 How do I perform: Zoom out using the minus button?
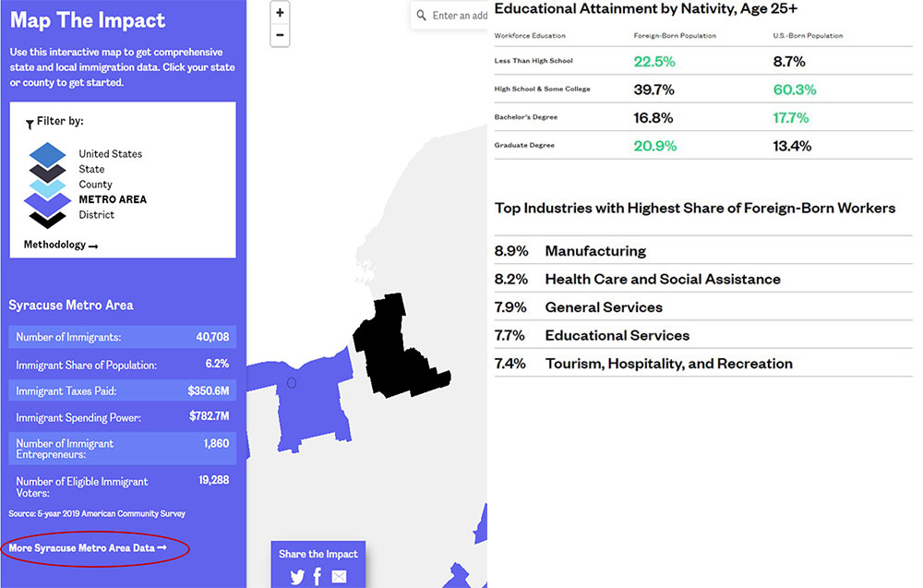point(280,35)
